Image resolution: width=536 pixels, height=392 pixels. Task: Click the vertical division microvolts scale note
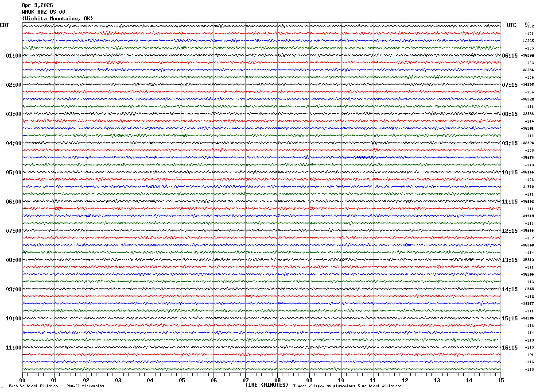pyautogui.click(x=56, y=386)
